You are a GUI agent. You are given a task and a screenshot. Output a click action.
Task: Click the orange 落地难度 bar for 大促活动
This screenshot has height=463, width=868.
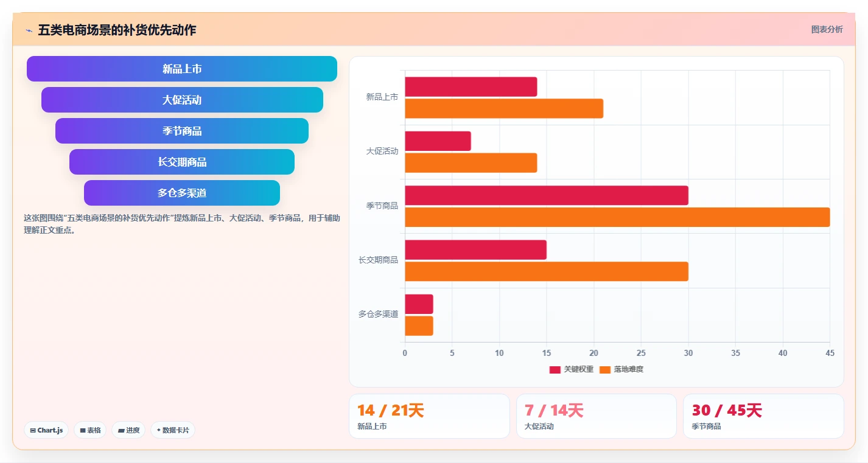tap(471, 162)
